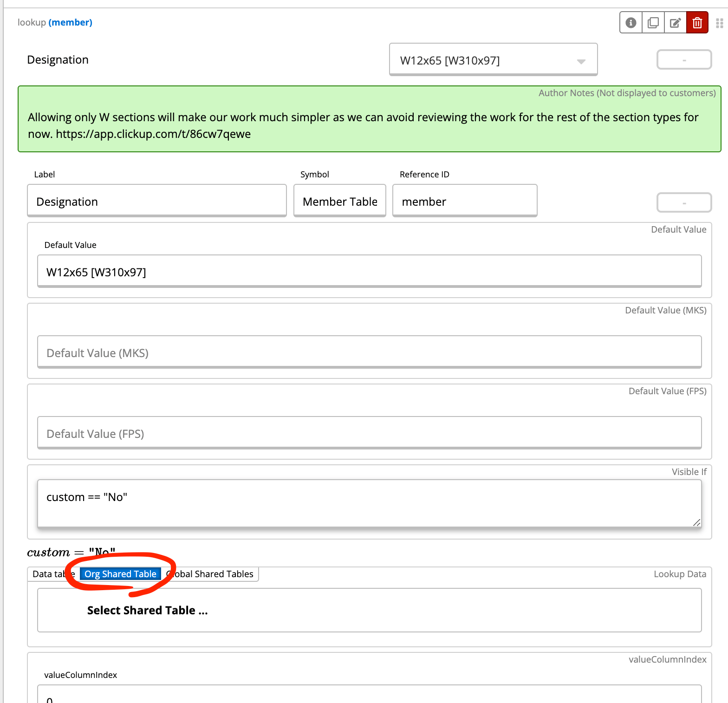Click the Reference ID field member
The height and width of the screenshot is (703, 728).
(465, 201)
